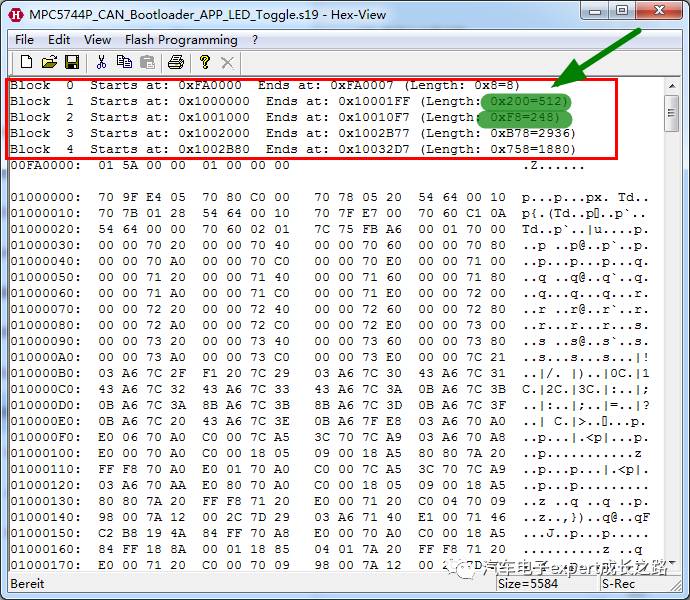Click the address label 01000020:

click(x=46, y=229)
